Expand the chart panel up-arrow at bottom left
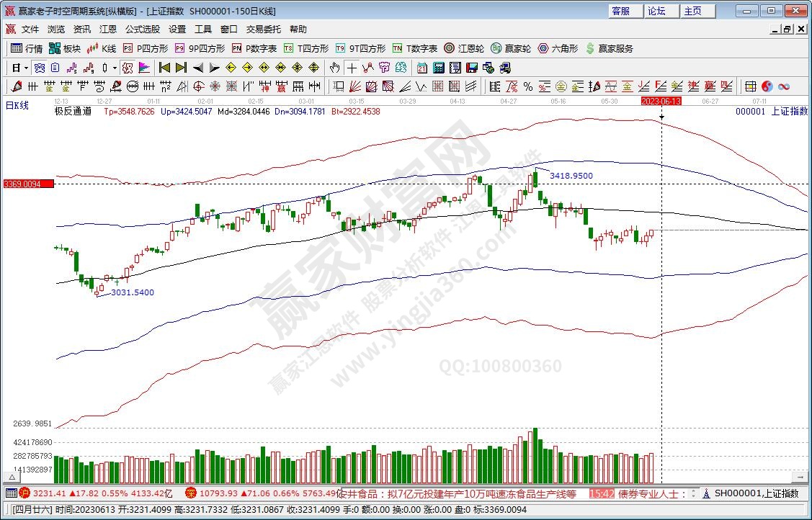The height and width of the screenshot is (520, 812). click(x=12, y=476)
